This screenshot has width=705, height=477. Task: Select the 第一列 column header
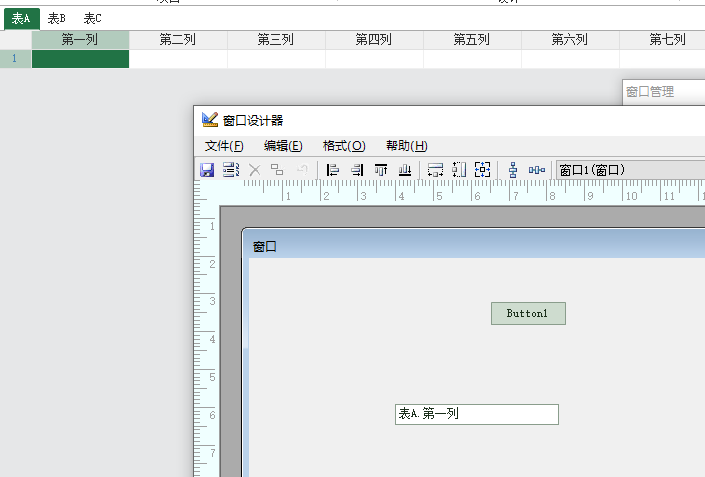80,40
